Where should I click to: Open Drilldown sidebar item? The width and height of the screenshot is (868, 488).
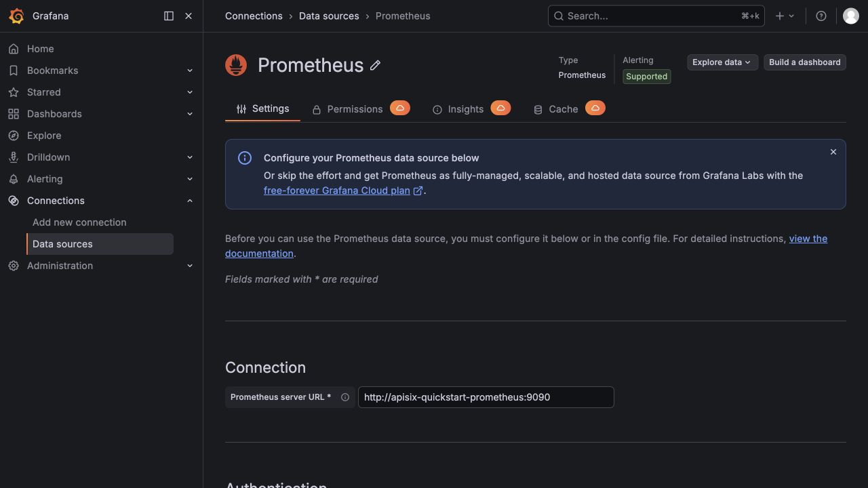point(48,157)
